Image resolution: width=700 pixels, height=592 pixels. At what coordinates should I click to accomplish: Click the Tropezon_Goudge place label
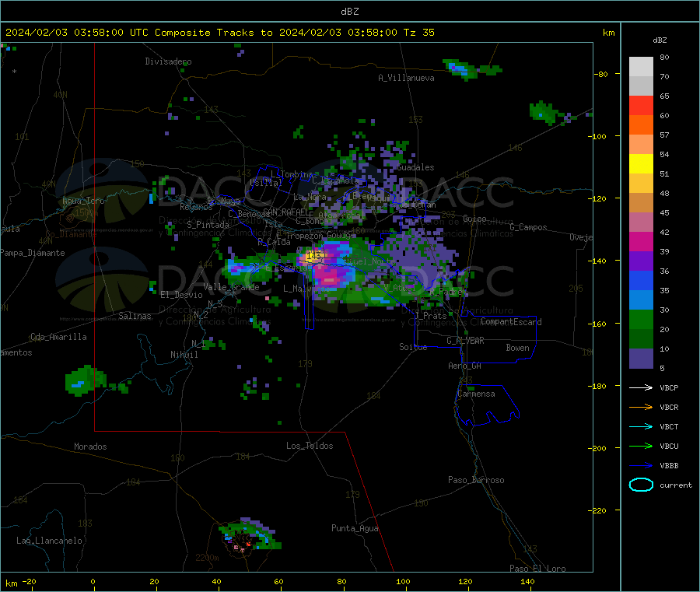coord(320,235)
